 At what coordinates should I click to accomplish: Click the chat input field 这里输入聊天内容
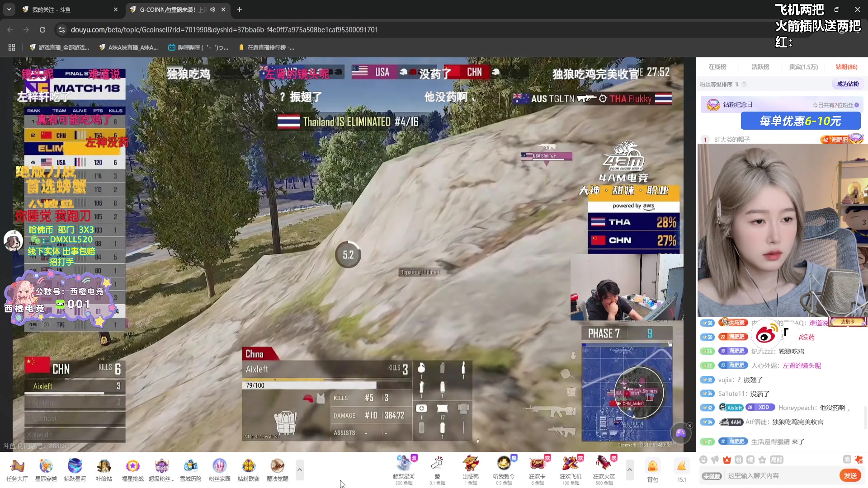[x=780, y=476]
